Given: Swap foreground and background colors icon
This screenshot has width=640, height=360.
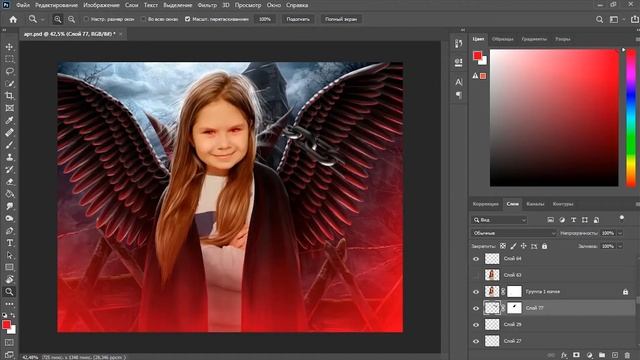Looking at the screenshot, I should pos(13,315).
